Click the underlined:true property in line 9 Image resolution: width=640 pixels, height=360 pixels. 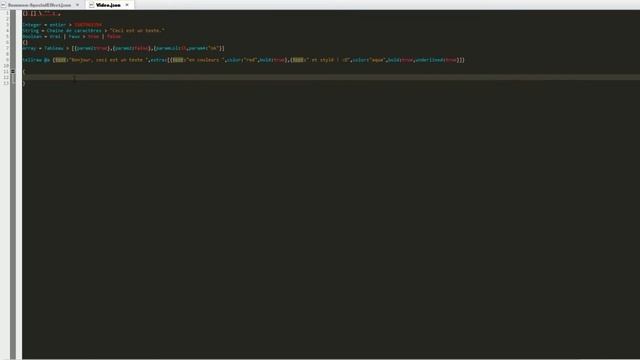point(436,60)
